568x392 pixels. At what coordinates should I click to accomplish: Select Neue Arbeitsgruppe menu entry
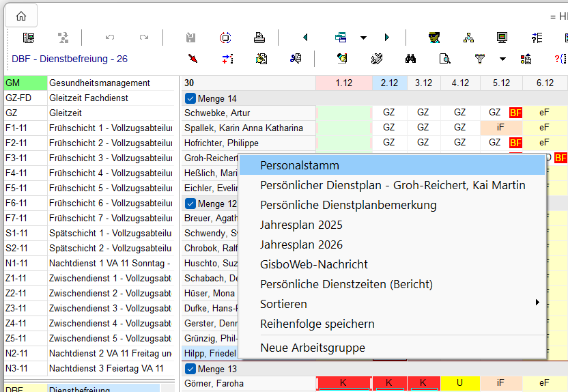312,348
